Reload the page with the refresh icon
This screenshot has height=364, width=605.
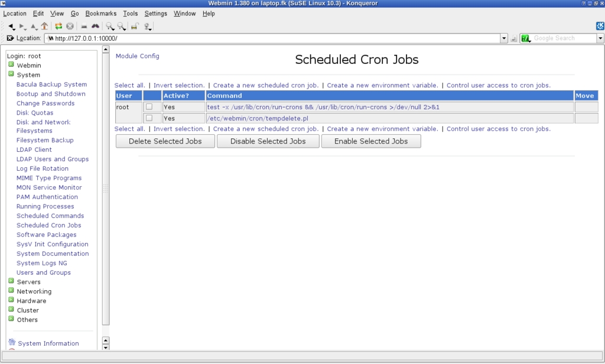click(x=58, y=26)
